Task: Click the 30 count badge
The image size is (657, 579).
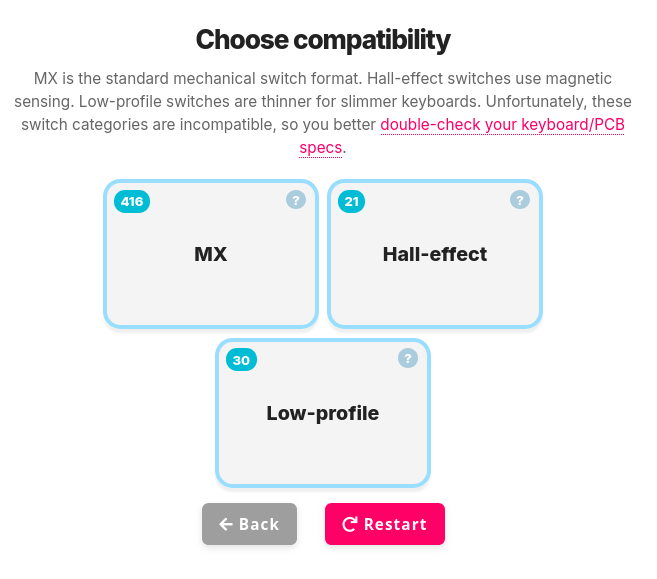Action: (241, 360)
